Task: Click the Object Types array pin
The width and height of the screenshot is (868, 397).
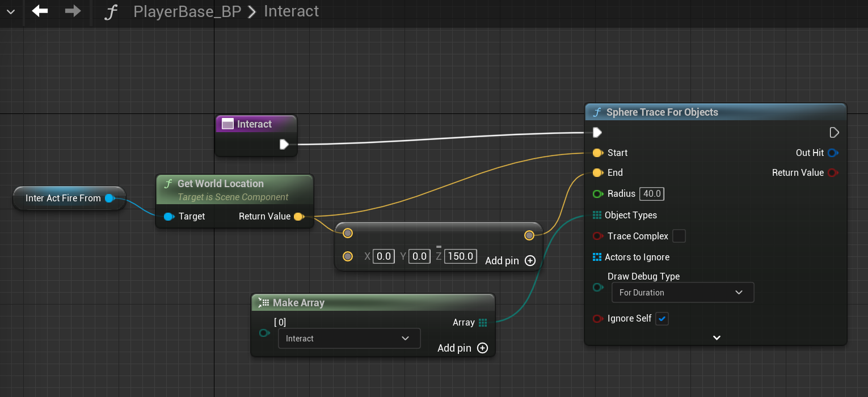Action: click(597, 216)
